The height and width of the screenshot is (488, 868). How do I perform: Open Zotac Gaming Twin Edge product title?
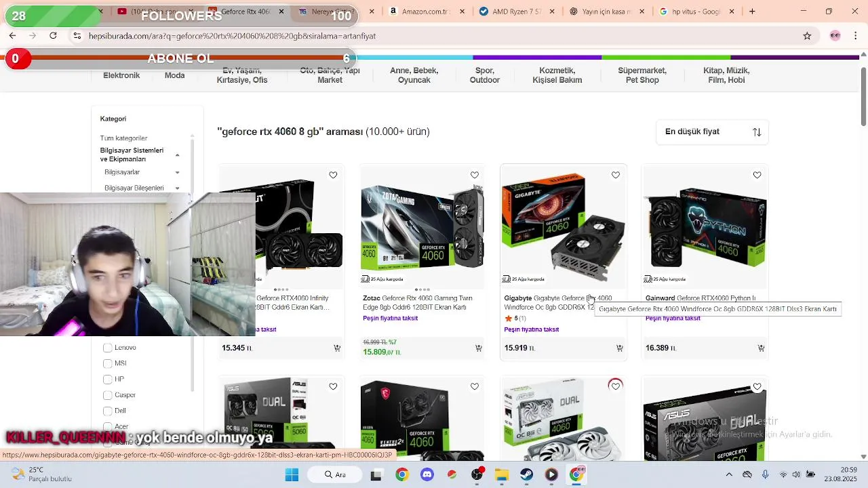(418, 302)
